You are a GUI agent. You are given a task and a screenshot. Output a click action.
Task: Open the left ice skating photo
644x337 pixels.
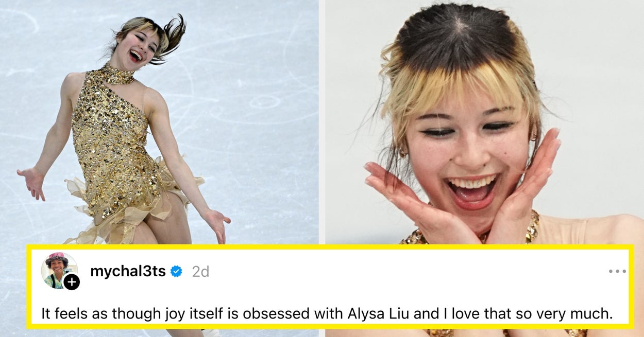coord(159,122)
